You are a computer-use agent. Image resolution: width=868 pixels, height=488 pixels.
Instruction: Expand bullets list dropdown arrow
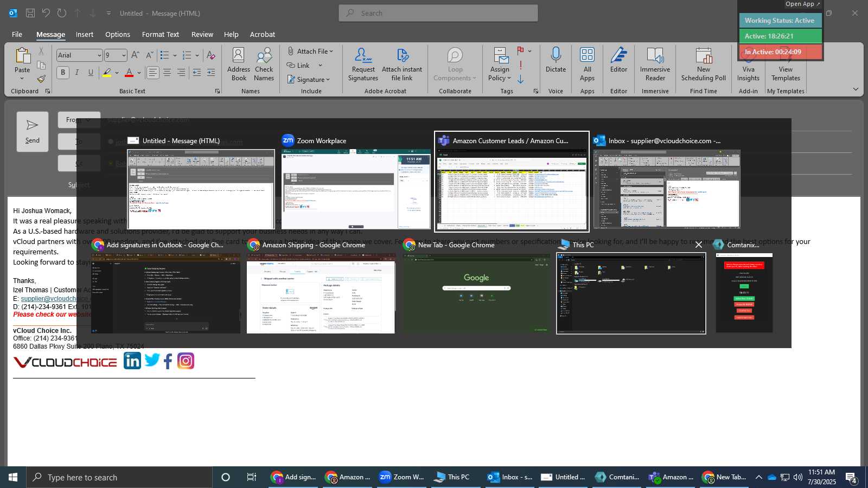(175, 55)
